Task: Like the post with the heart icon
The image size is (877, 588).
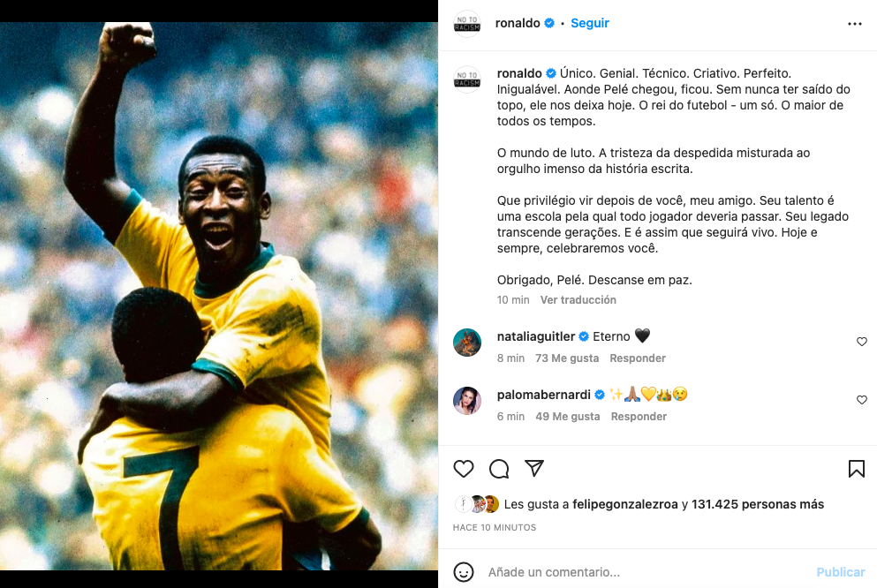Action: pyautogui.click(x=463, y=469)
